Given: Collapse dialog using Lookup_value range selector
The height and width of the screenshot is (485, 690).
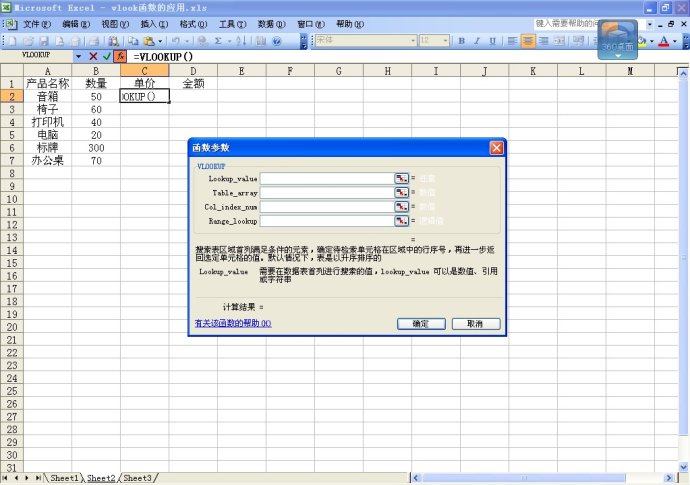Looking at the screenshot, I should click(x=401, y=178).
